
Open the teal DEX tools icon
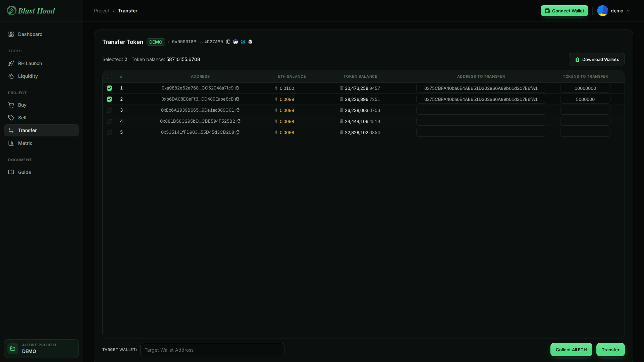pos(243,42)
